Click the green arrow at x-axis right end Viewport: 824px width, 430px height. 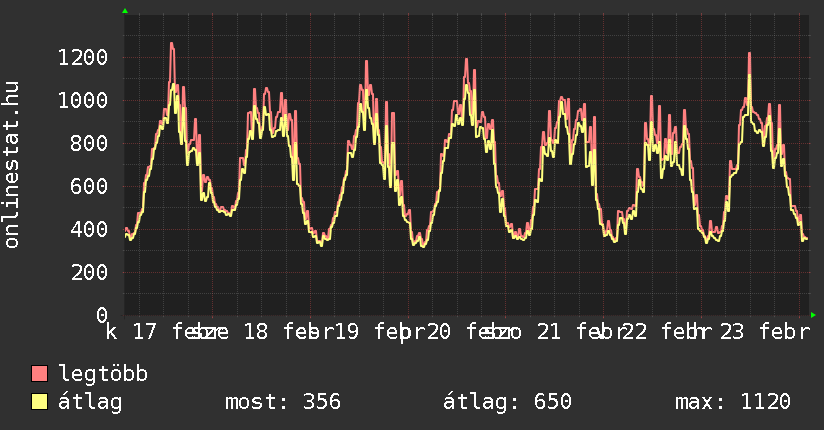click(x=814, y=315)
